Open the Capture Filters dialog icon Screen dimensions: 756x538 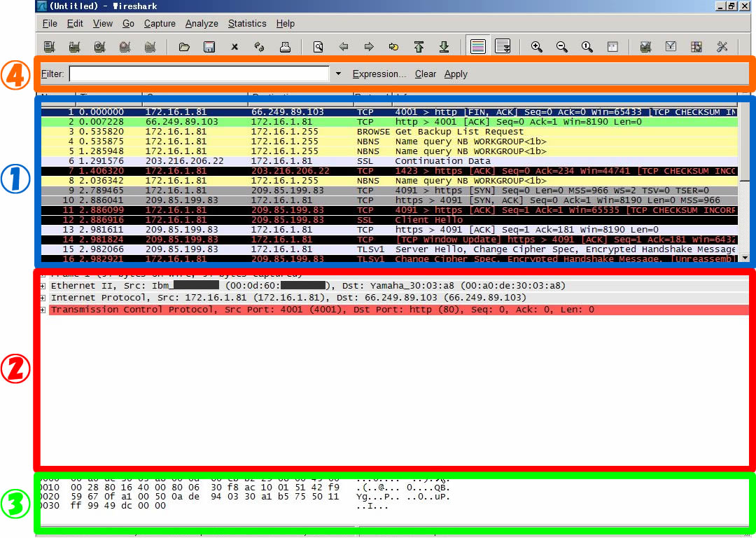coord(645,47)
